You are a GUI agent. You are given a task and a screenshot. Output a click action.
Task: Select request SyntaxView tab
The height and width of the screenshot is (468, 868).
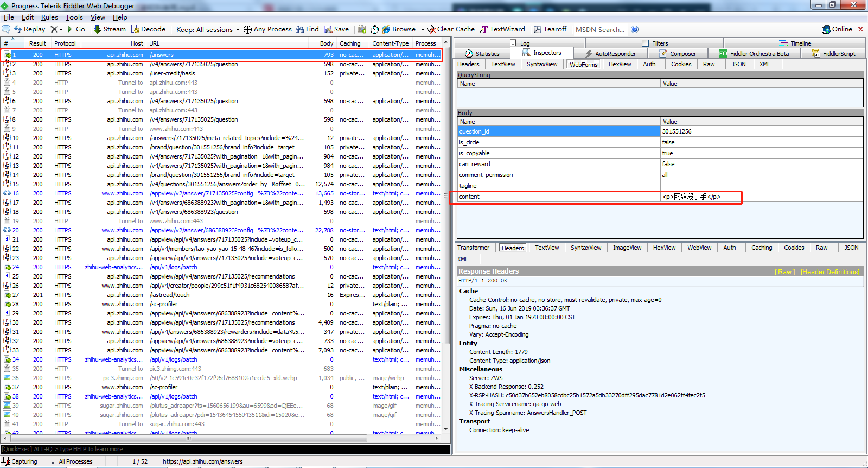click(542, 64)
